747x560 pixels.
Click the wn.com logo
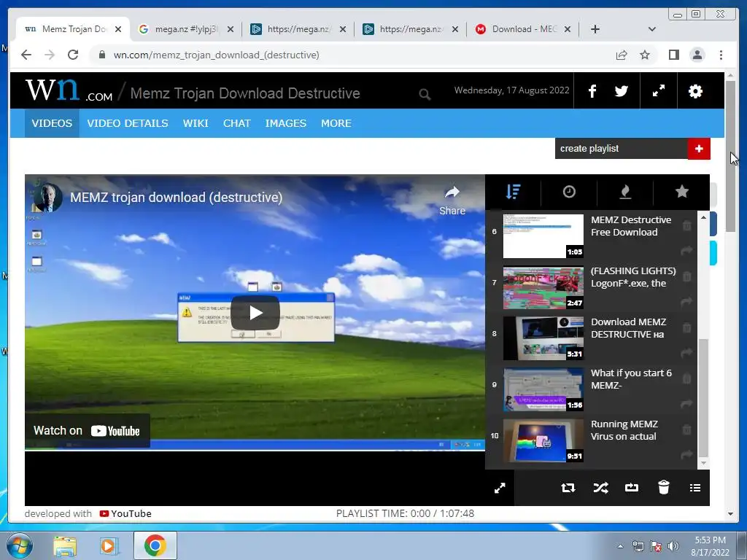(x=69, y=90)
